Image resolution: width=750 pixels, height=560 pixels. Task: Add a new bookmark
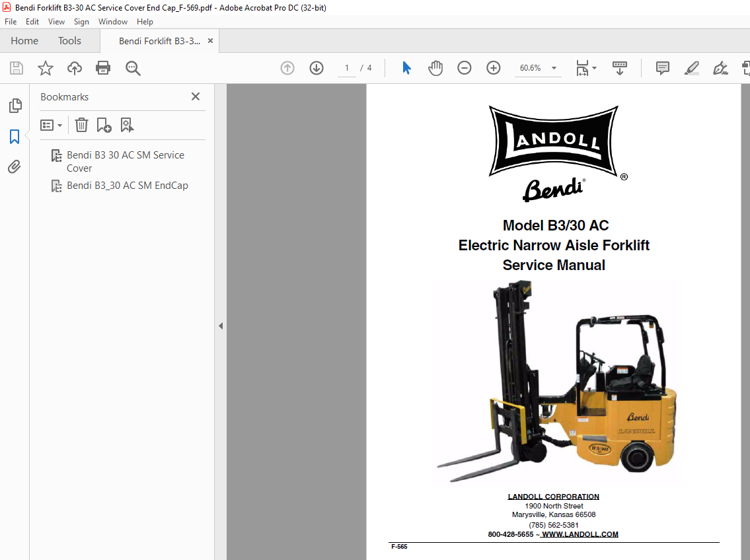[x=104, y=125]
